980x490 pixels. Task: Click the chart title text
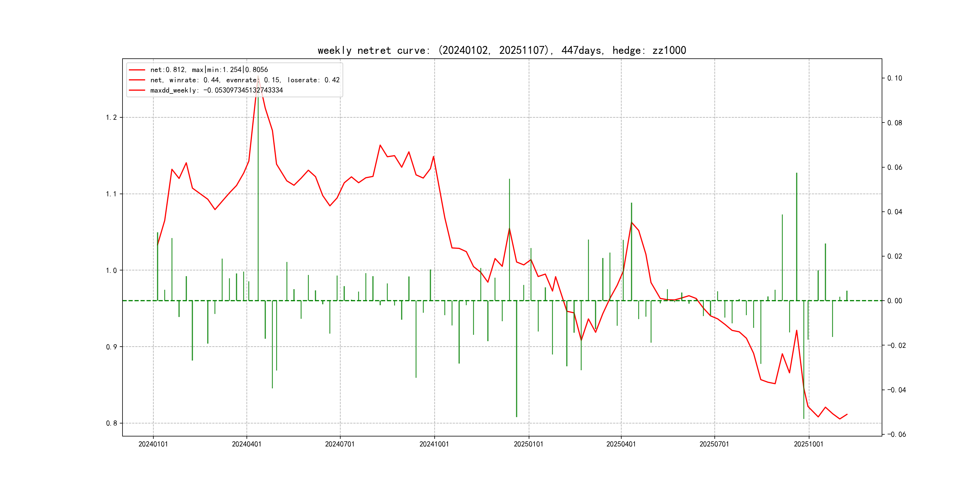501,51
